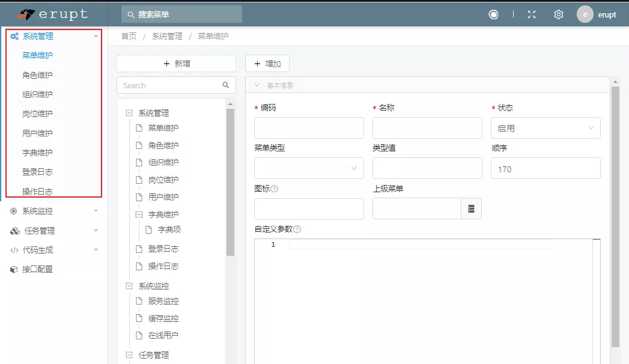
Task: Click the erupt user avatar
Action: (x=585, y=14)
